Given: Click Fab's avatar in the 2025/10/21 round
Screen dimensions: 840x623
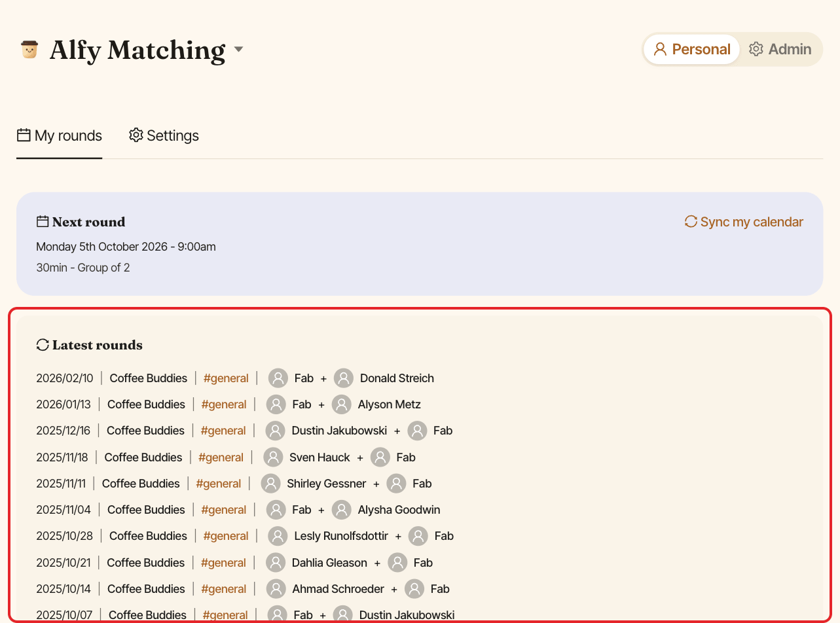Looking at the screenshot, I should pyautogui.click(x=397, y=563).
